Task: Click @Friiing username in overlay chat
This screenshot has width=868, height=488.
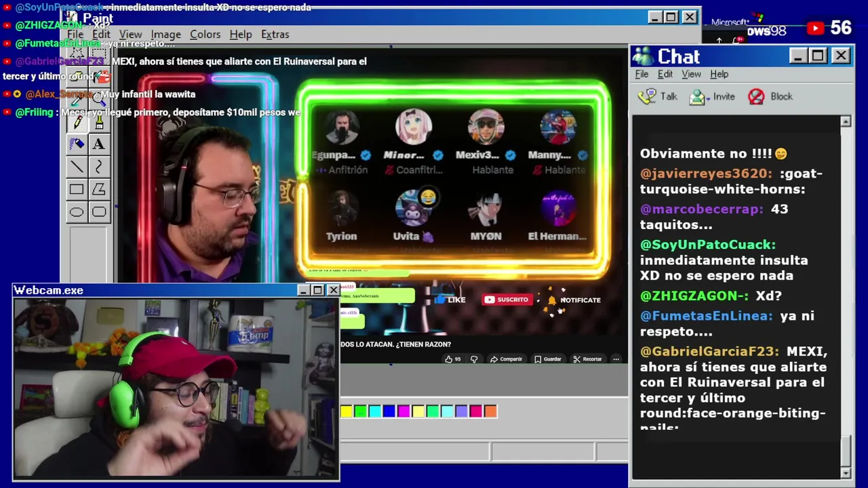Action: point(36,113)
